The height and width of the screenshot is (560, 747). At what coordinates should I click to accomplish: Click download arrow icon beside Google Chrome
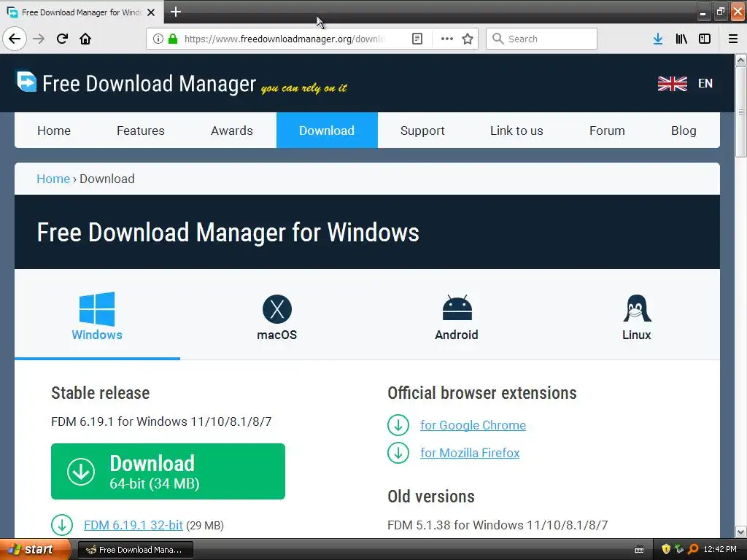coord(398,425)
